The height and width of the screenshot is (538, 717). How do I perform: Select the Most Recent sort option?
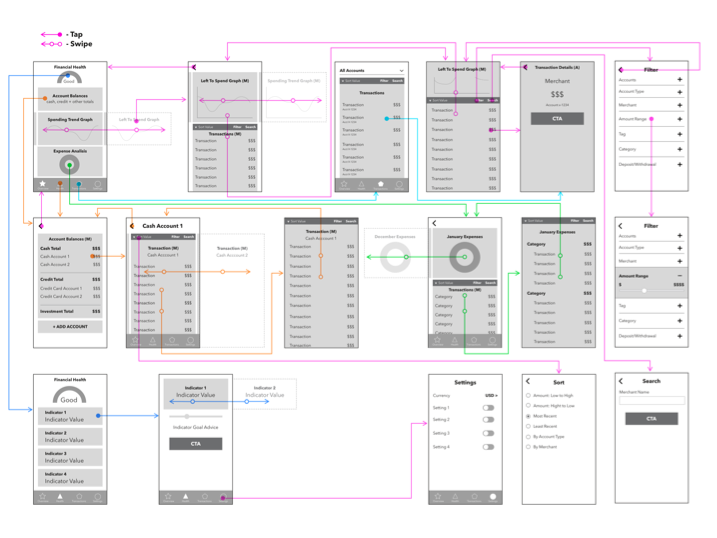tap(528, 415)
